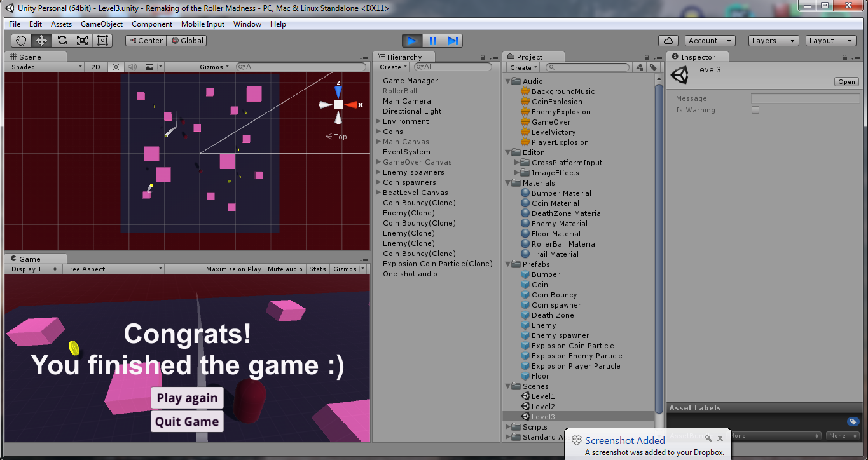The image size is (868, 460).
Task: Click Quit Game button in game
Action: pyautogui.click(x=187, y=421)
